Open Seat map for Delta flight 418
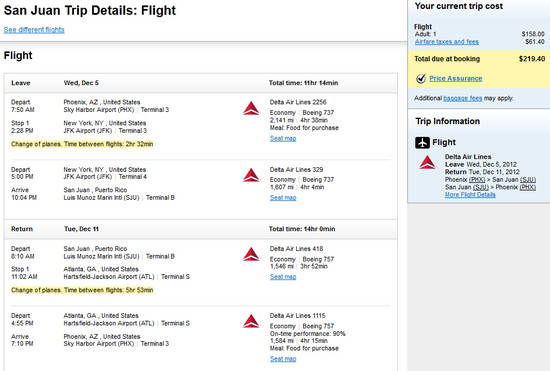This screenshot has height=371, width=550. pyautogui.click(x=283, y=277)
